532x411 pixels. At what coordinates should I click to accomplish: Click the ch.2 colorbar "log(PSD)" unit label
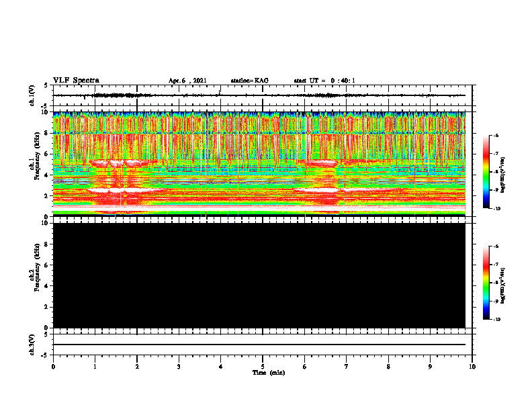point(503,285)
